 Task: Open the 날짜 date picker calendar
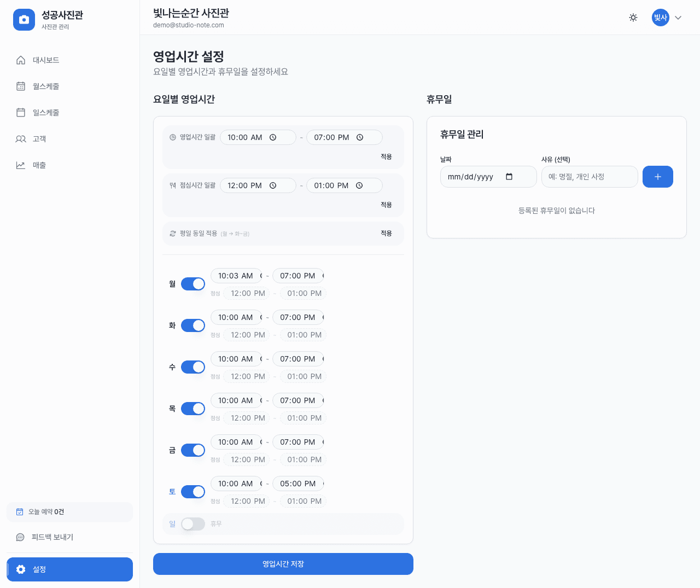tap(510, 177)
